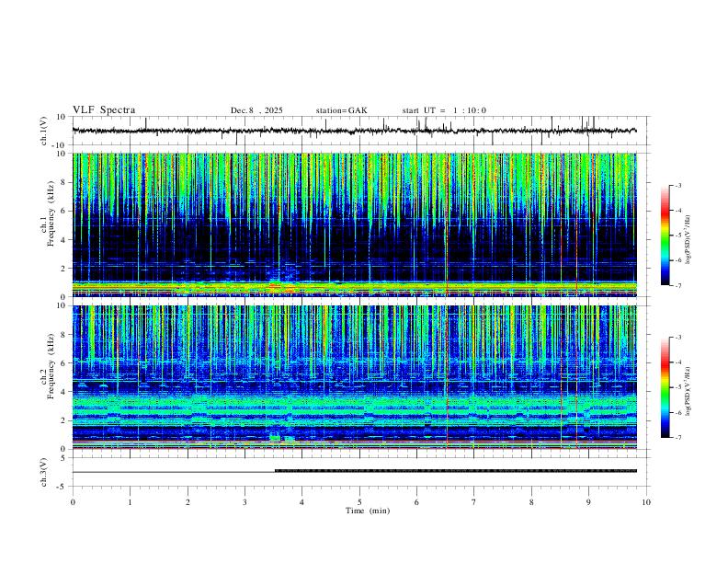This screenshot has width=728, height=563.
Task: Click the ch.3 voltage trace panel
Action: tap(361, 472)
